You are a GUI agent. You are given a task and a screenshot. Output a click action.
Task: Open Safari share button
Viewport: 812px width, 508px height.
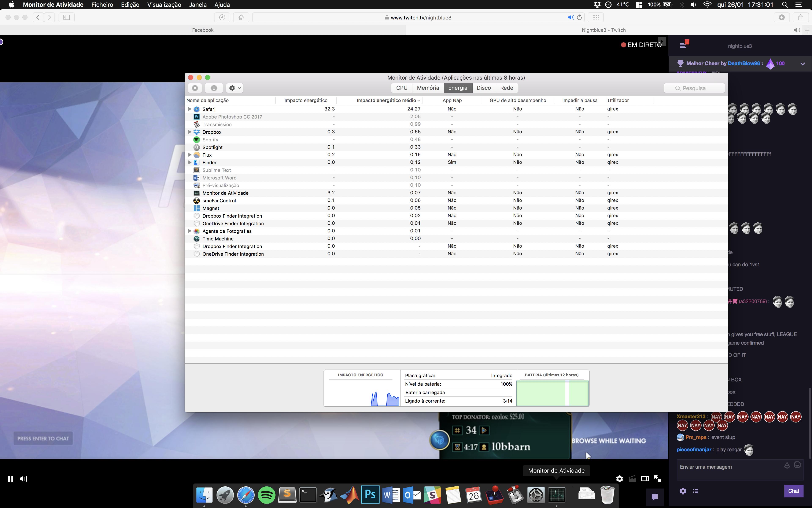[x=801, y=18]
